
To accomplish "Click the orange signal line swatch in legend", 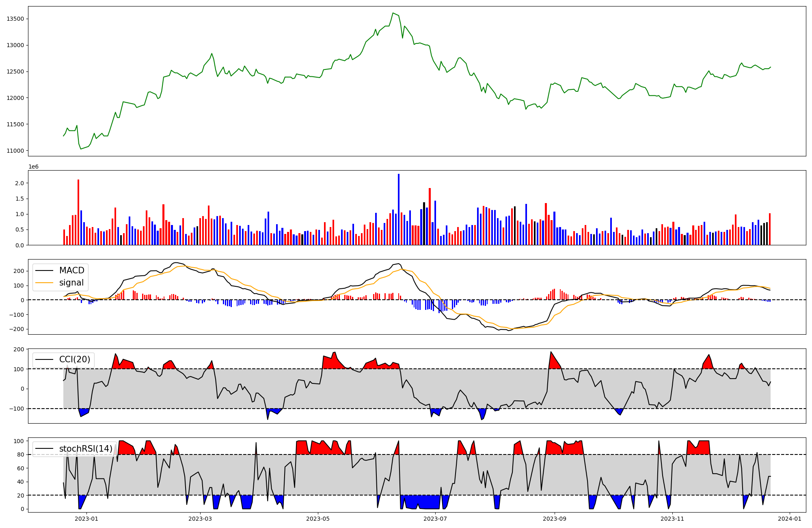I will click(44, 283).
